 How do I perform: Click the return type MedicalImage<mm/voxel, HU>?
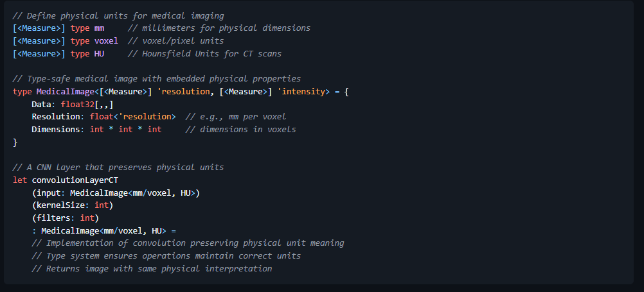coord(104,231)
